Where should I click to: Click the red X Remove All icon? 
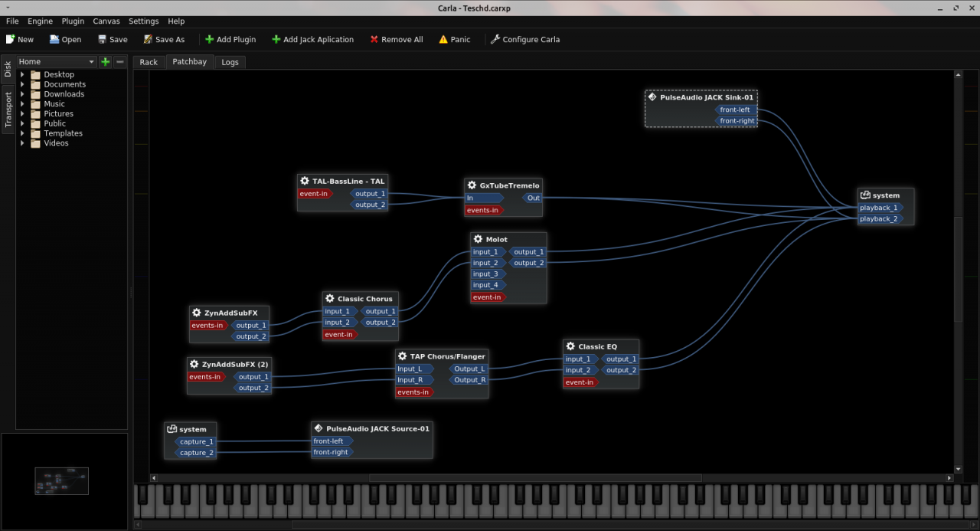374,39
